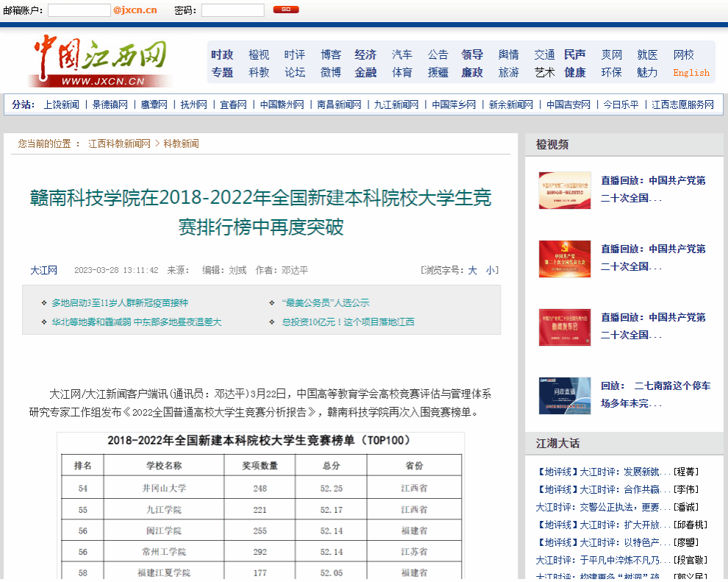Open the 上饶新闻 branch site
The image size is (728, 582).
coord(61,104)
